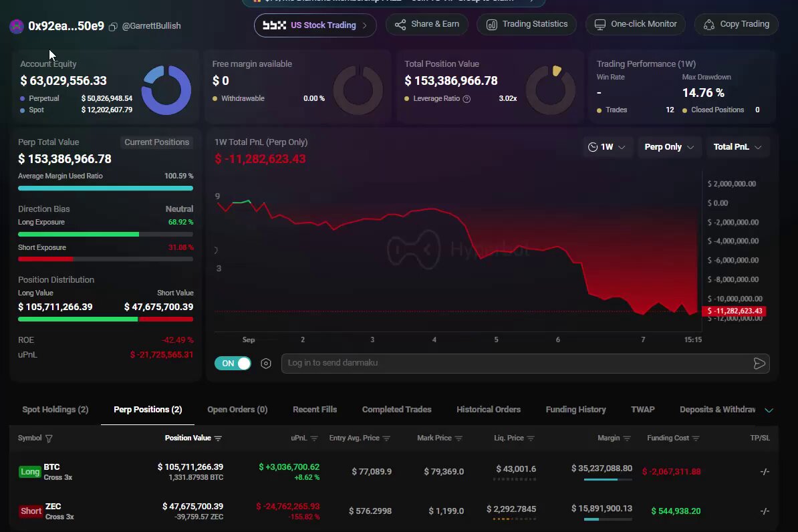Click BTC liquidation price $ 43,001.6

(516, 469)
